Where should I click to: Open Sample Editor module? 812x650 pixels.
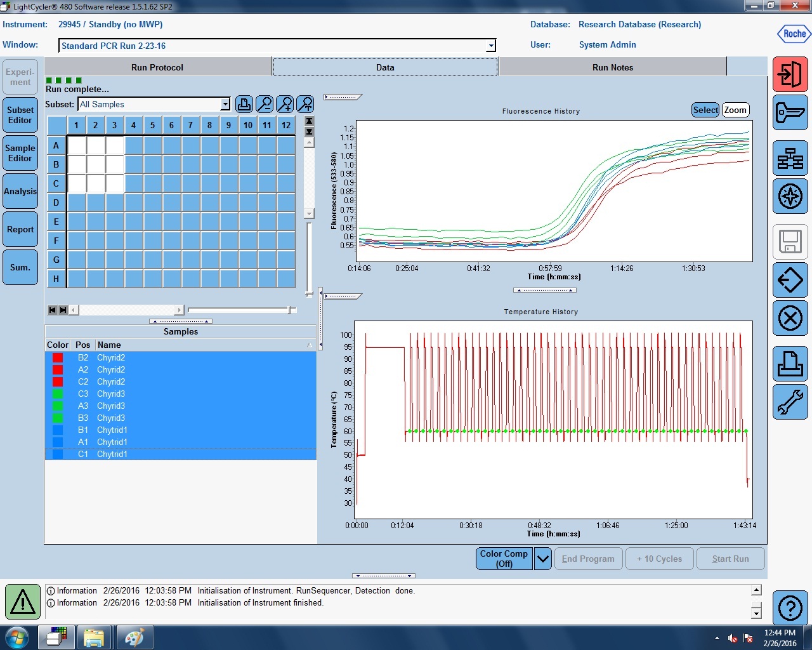click(x=20, y=153)
